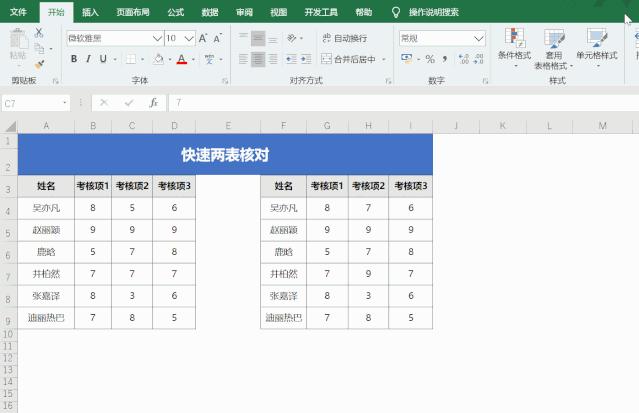
Task: Apply red font color
Action: click(182, 59)
